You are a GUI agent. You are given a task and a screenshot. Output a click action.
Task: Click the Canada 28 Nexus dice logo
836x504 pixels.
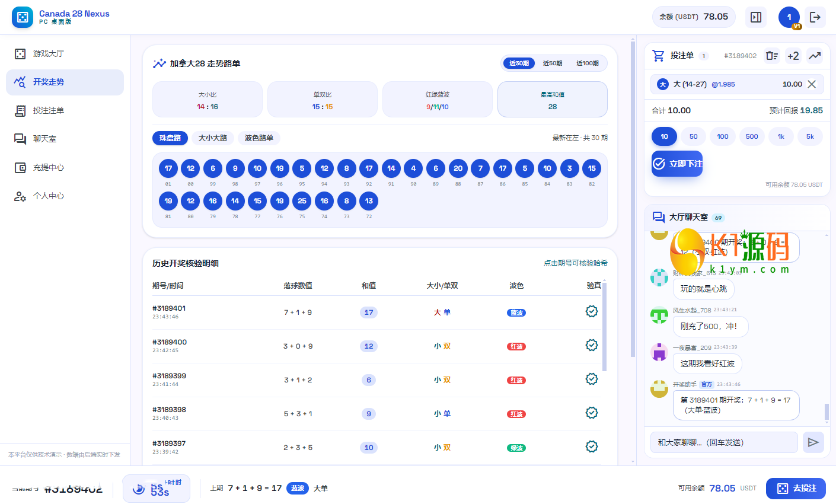pyautogui.click(x=23, y=17)
